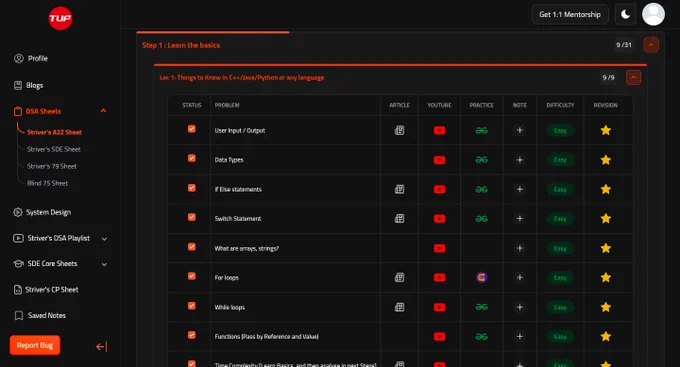Open GFG practice for While loops
The width and height of the screenshot is (680, 367).
click(481, 307)
